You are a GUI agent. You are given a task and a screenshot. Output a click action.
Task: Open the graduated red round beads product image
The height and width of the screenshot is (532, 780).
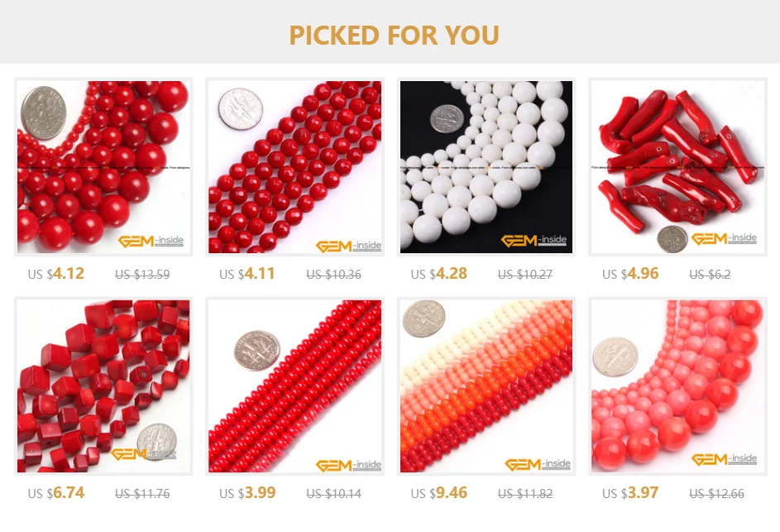coord(103,167)
